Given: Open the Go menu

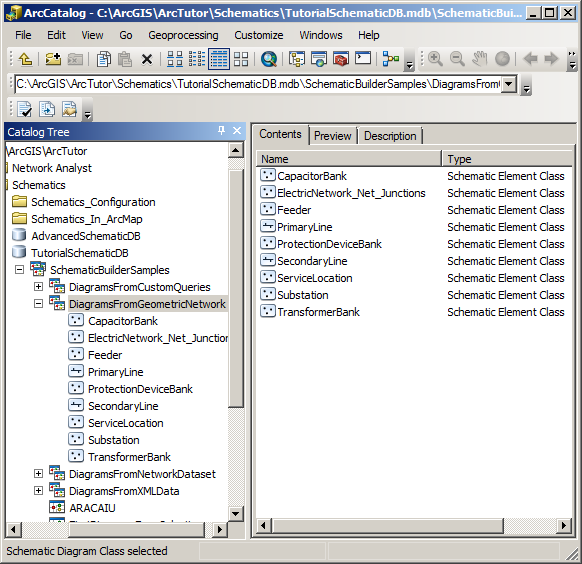Looking at the screenshot, I should click(x=125, y=35).
